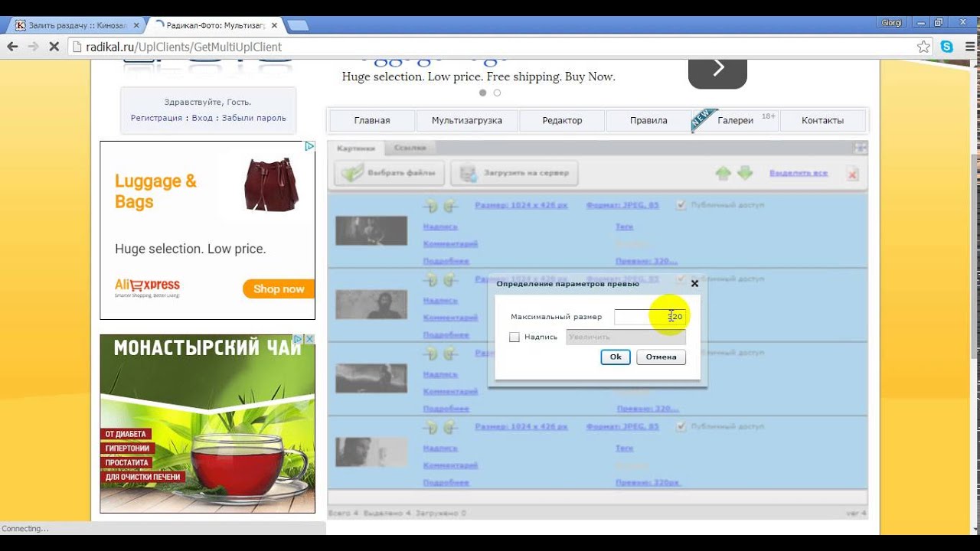Toggle Публичный доступ for fourth image
Image resolution: width=980 pixels, height=551 pixels.
681,426
